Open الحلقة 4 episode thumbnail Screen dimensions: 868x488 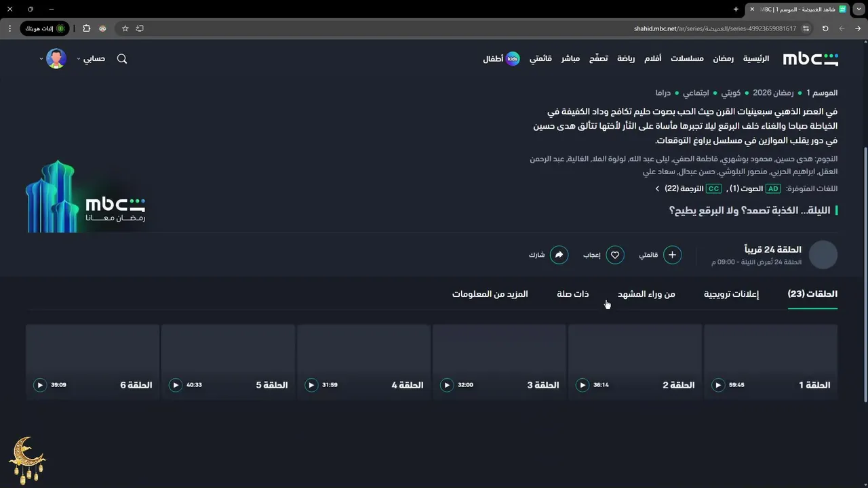pos(364,362)
